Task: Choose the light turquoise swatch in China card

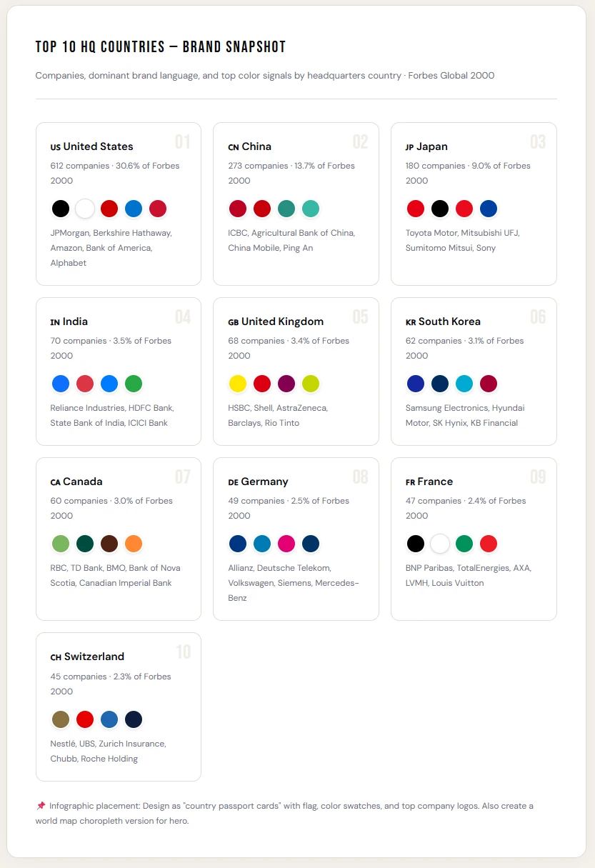Action: click(x=311, y=209)
